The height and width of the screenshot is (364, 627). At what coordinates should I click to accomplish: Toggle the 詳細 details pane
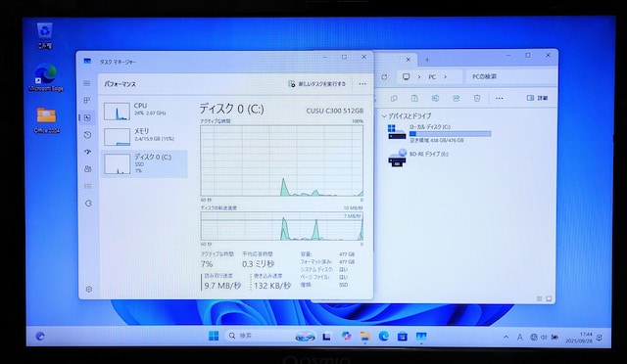point(537,98)
